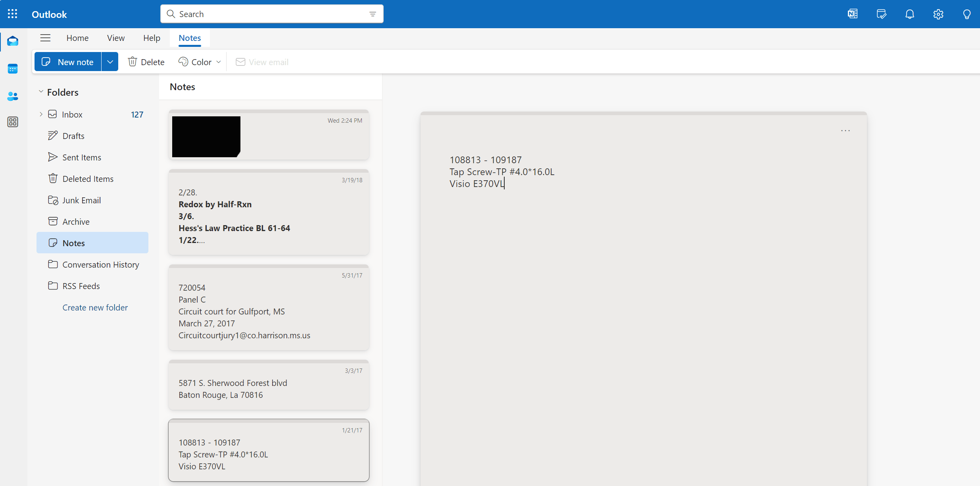Click the New note button

click(x=68, y=62)
